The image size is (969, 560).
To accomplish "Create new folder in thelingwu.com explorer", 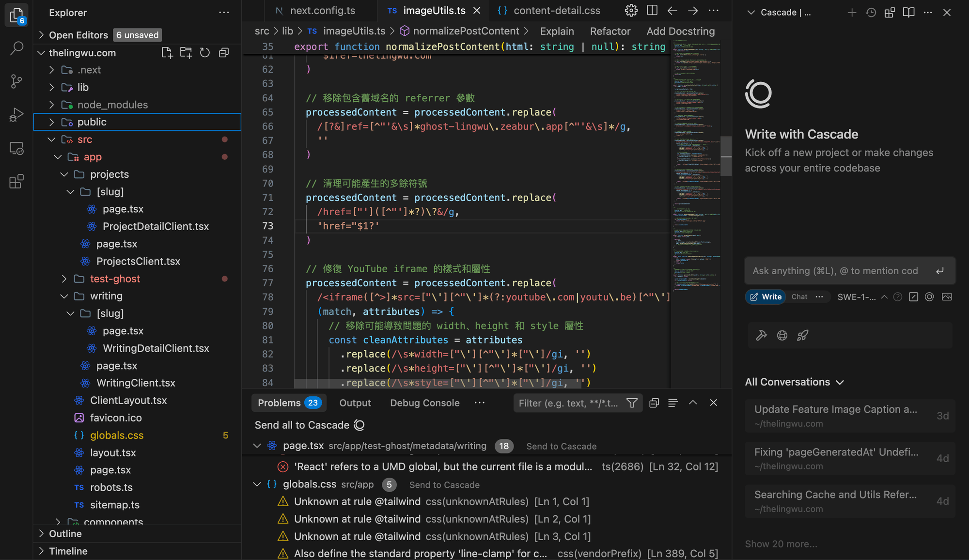I will click(x=186, y=53).
